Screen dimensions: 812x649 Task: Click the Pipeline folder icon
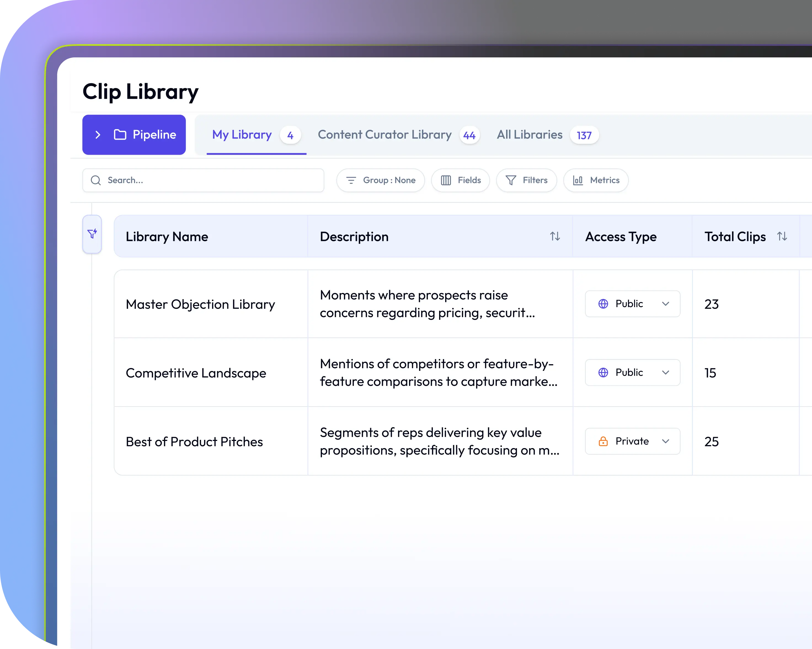120,135
